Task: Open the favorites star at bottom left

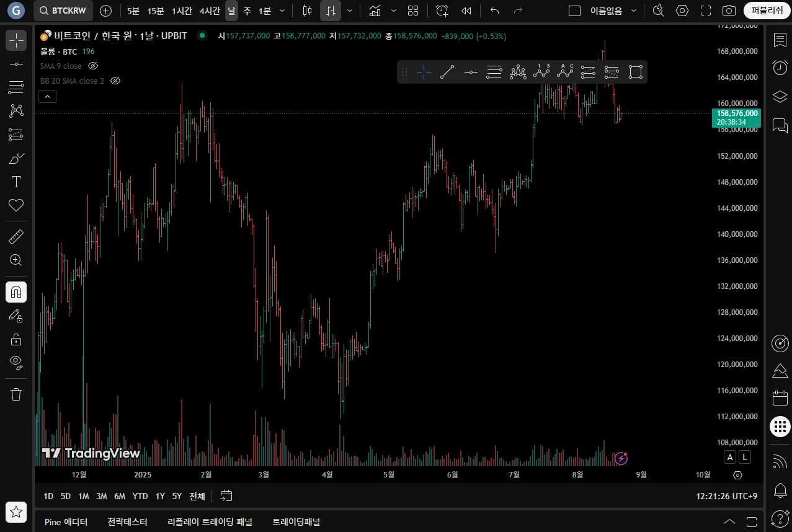Action: (16, 512)
